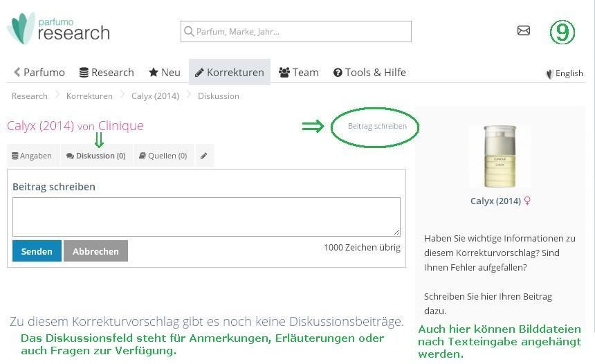Image resolution: width=595 pixels, height=364 pixels.
Task: Click the '1000 Zeichen übrig' counter text
Action: tap(362, 248)
